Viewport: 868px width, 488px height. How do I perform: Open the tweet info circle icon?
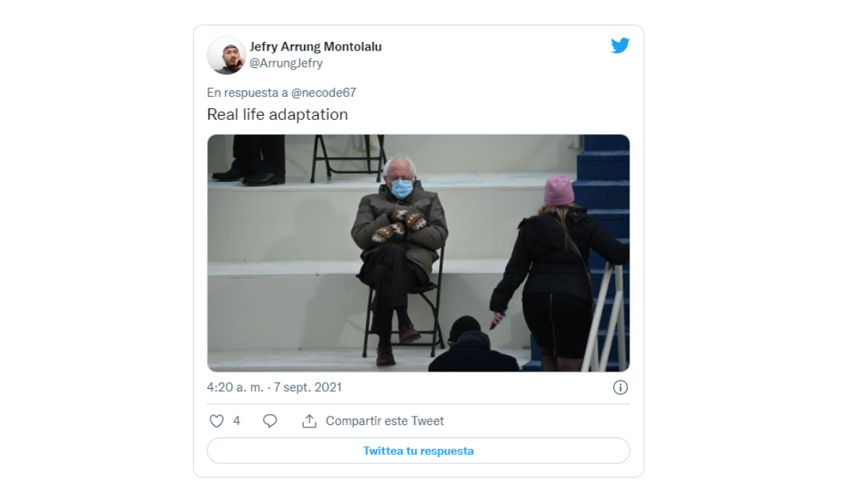620,388
